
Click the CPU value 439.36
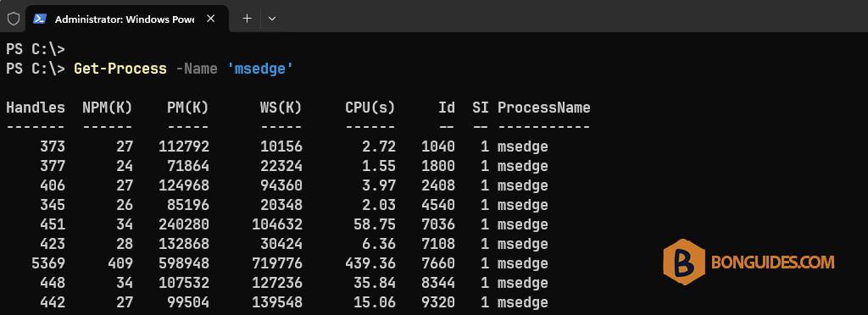tap(370, 263)
